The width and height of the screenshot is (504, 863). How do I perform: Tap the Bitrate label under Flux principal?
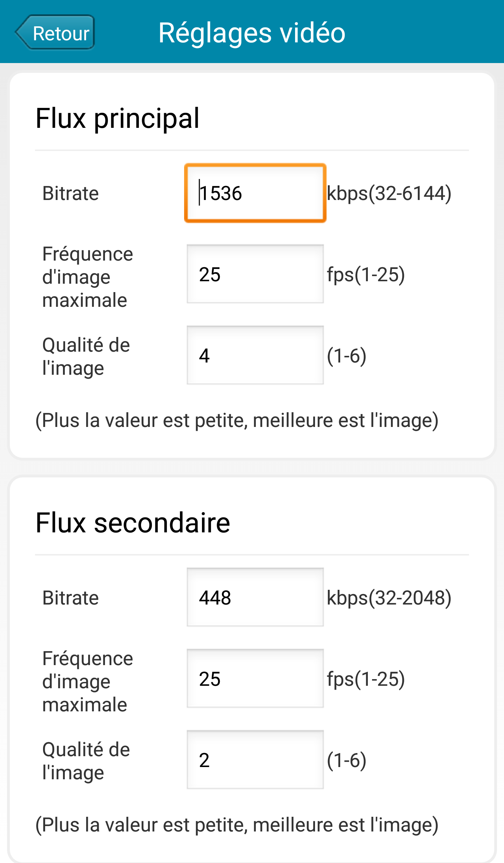(70, 193)
